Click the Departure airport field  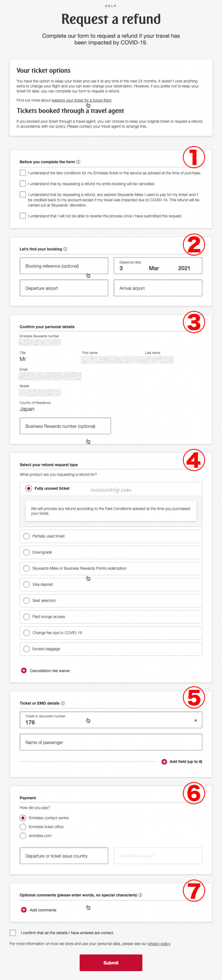click(x=64, y=288)
